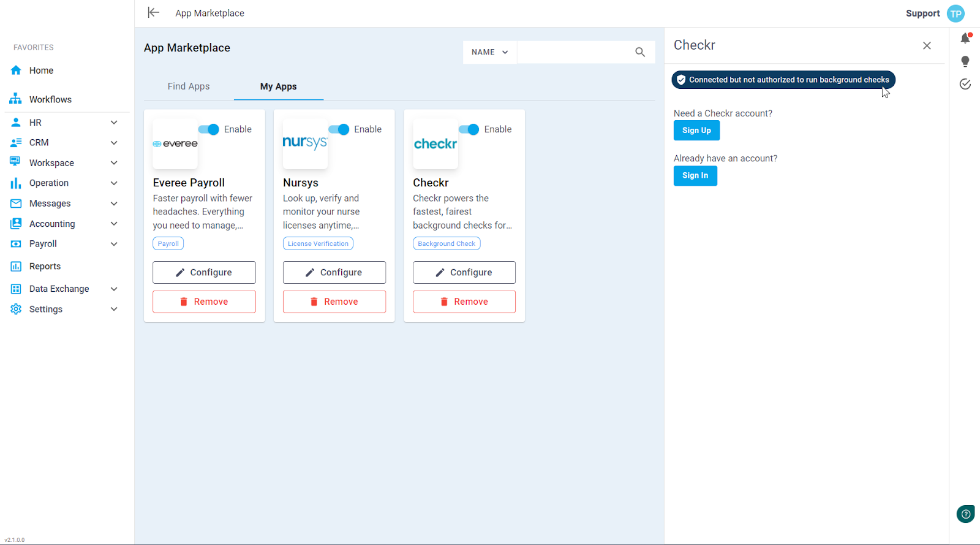This screenshot has height=545, width=980.
Task: Expand the CRM menu chevron
Action: pyautogui.click(x=114, y=143)
